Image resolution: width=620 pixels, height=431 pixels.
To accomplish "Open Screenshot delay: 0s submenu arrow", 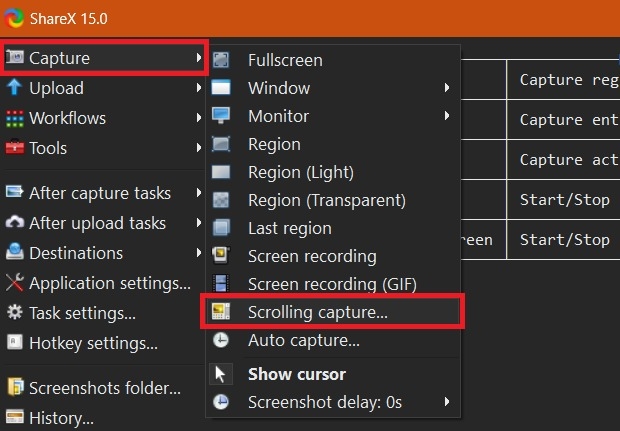I will tap(447, 402).
